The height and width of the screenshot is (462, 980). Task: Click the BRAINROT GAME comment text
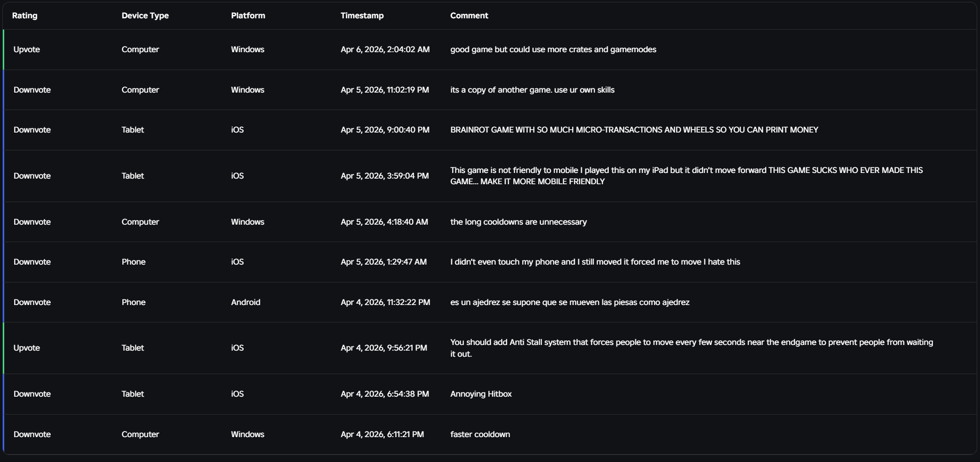click(x=634, y=130)
